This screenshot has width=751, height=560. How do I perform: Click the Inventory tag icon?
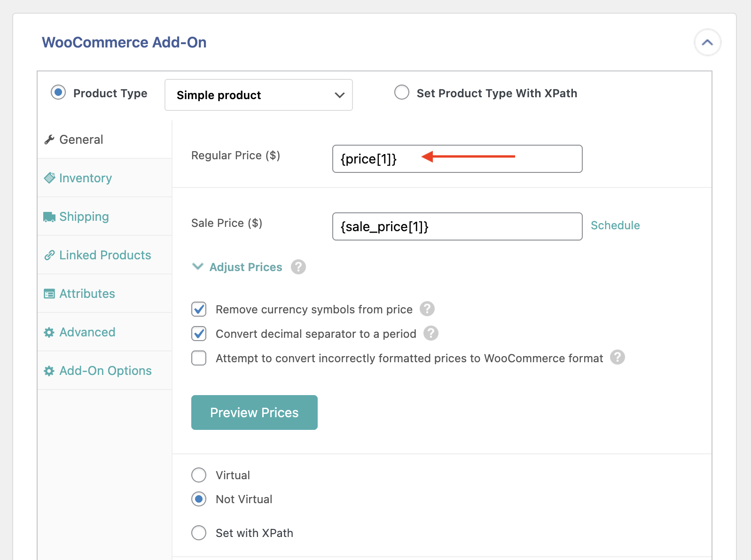click(49, 178)
